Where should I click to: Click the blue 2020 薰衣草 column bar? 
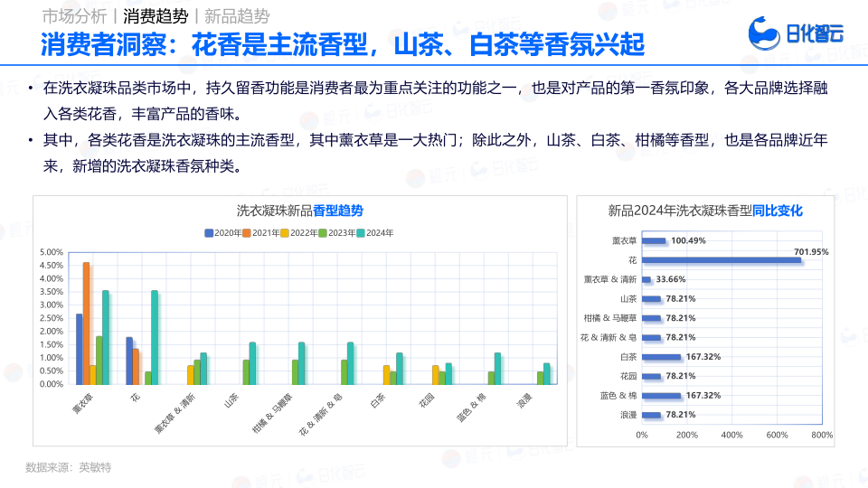pyautogui.click(x=80, y=349)
